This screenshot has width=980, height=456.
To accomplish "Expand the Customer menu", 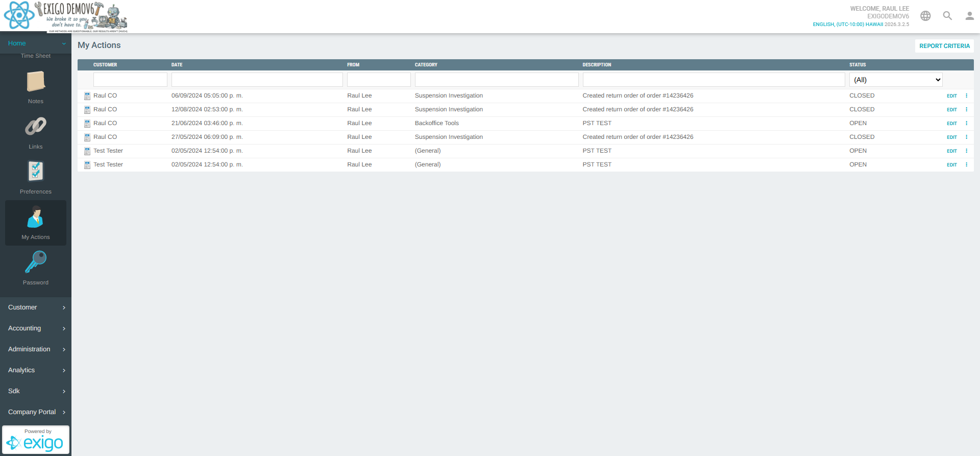I will coord(36,307).
